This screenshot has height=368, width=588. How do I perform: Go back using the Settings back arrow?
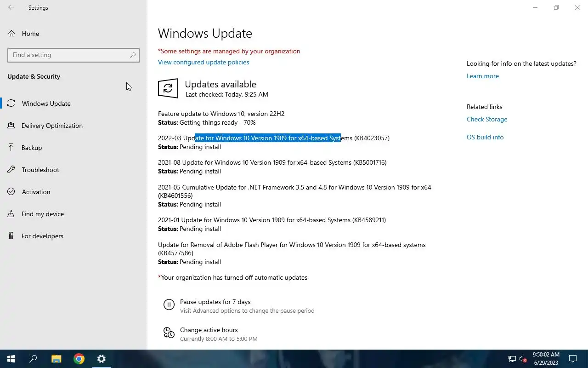[x=11, y=7]
